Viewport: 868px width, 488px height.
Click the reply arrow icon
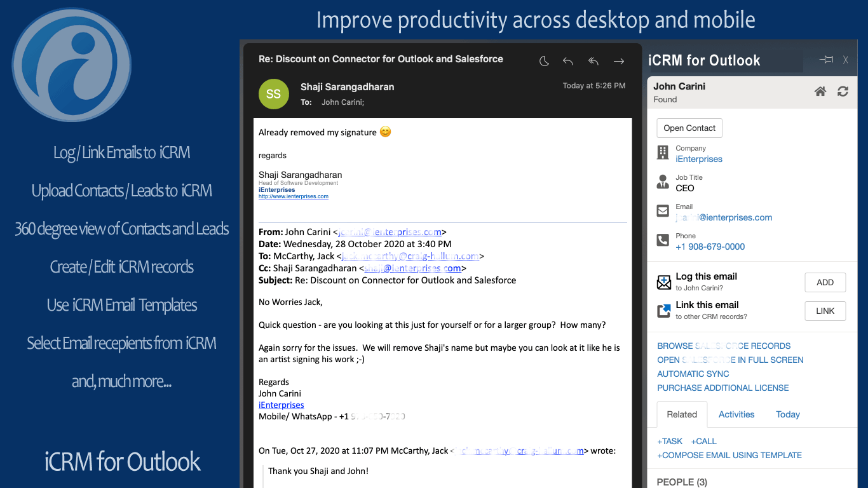(568, 61)
